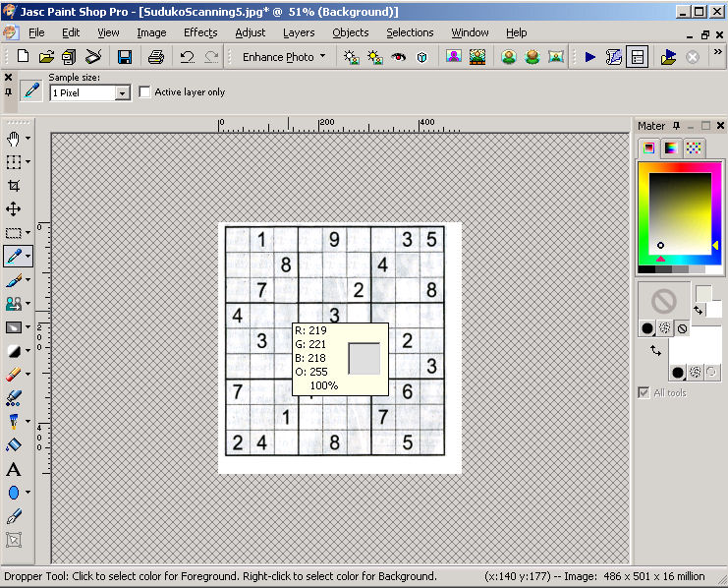Click the Print icon in toolbar
The width and height of the screenshot is (728, 588).
[x=155, y=57]
